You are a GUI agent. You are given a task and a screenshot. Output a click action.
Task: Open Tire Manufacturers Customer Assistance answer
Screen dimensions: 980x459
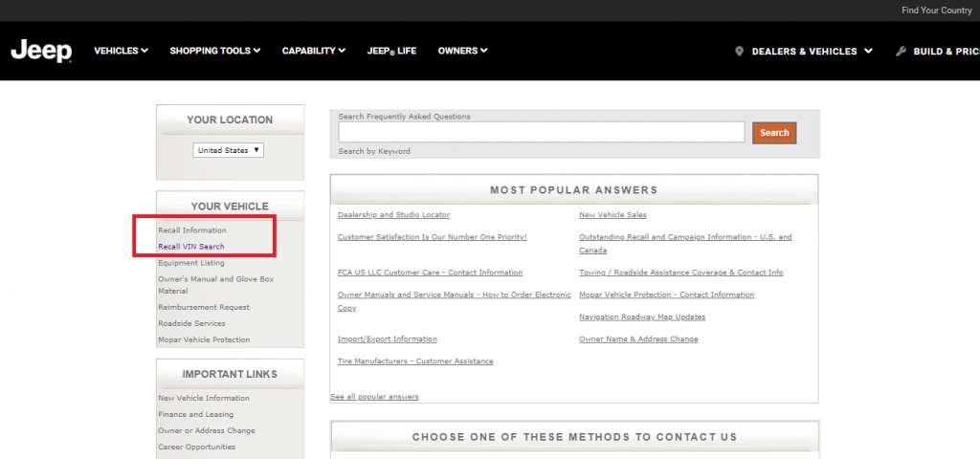415,361
